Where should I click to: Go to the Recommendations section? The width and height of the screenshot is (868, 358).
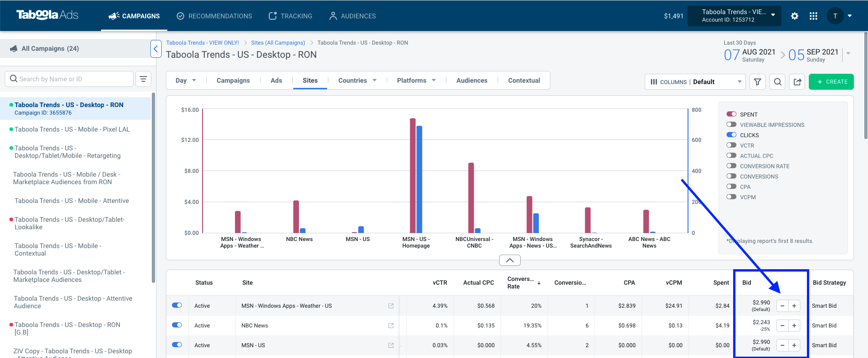click(x=214, y=16)
